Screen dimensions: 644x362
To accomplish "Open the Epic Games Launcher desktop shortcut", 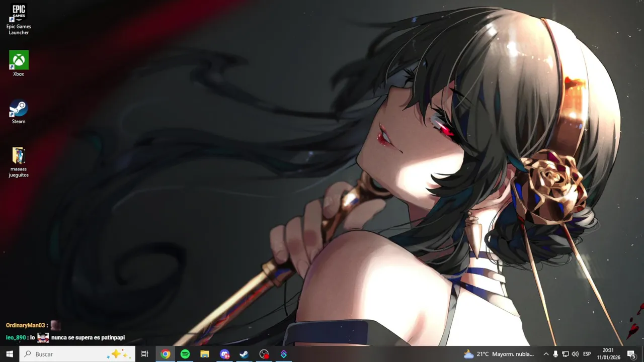I will (x=19, y=19).
